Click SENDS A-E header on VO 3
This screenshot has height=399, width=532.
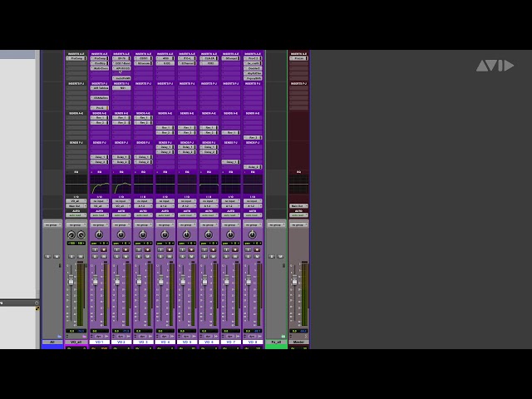(143, 113)
